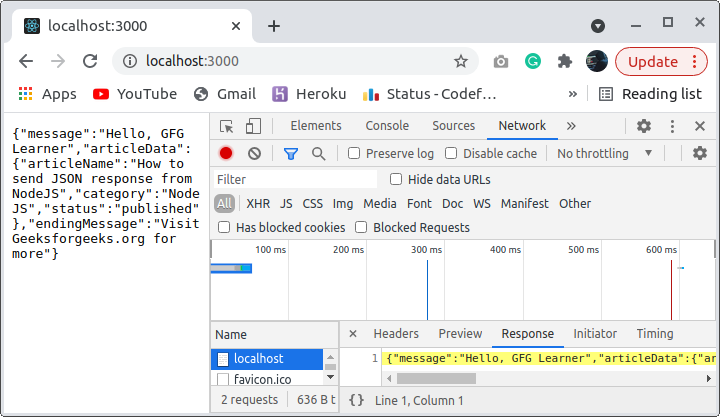
Task: Open the DevTools three-dot customize menu
Action: [x=672, y=126]
